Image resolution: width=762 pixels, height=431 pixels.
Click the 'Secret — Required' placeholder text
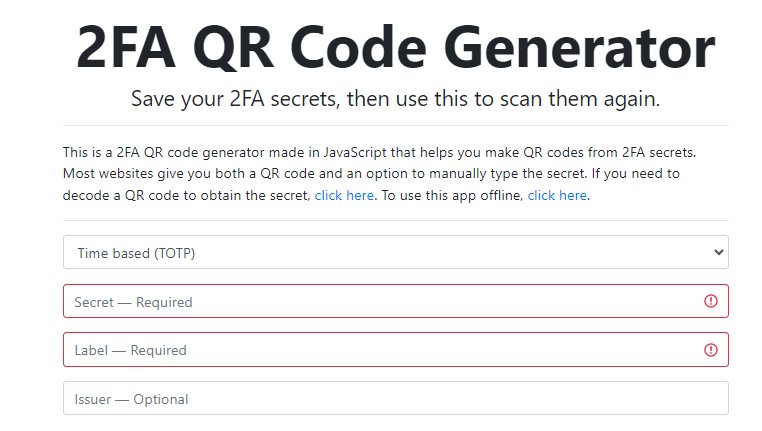(x=133, y=302)
